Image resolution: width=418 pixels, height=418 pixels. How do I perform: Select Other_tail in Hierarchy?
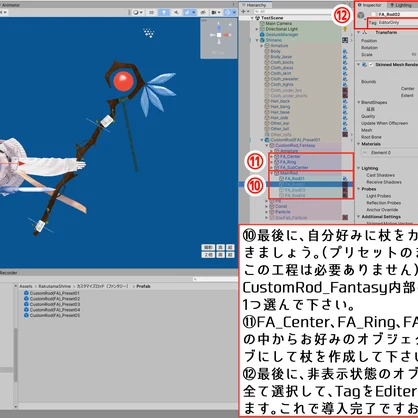coord(280,129)
